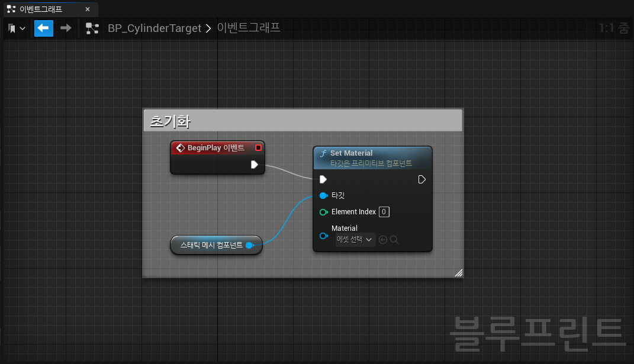Go forward with the right arrow
Viewport: 634px width, 364px height.
[66, 28]
